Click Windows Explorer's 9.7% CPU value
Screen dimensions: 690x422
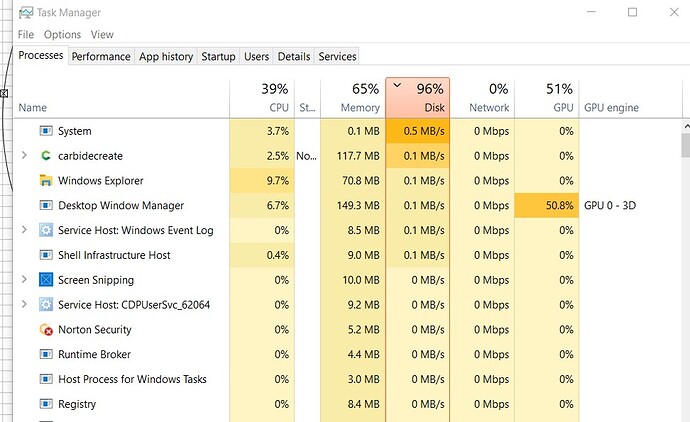(x=262, y=180)
